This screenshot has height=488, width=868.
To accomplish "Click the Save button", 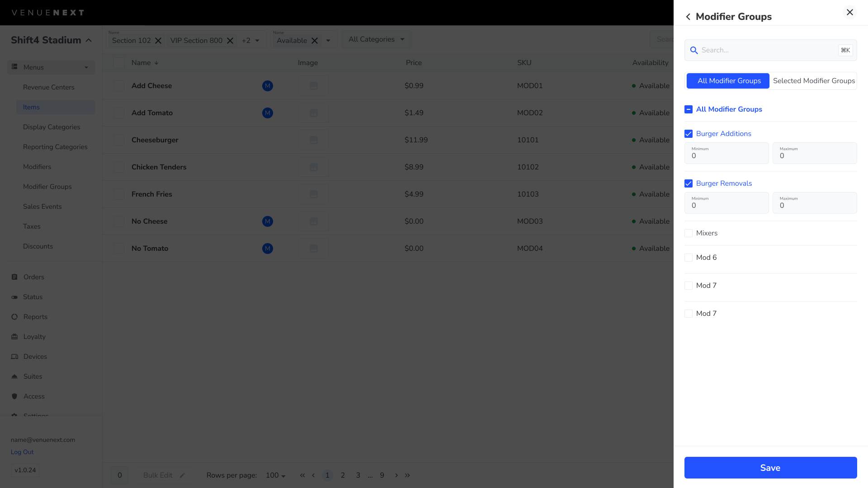I will [770, 468].
